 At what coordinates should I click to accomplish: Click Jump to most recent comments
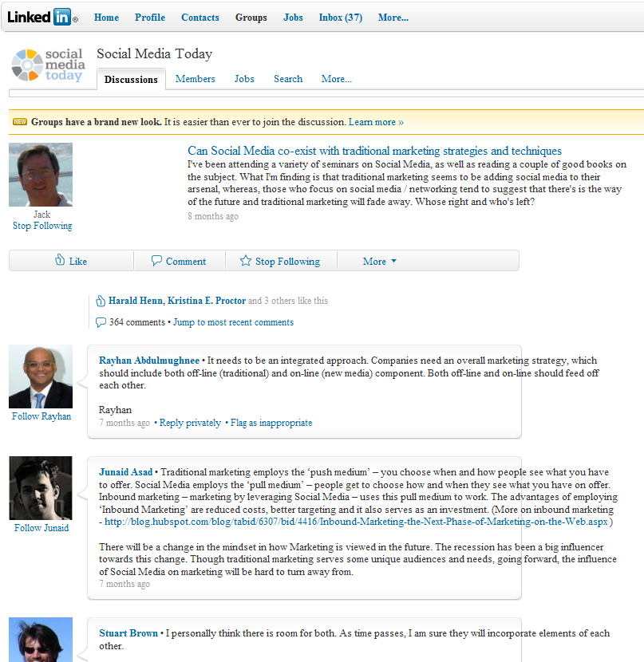click(x=233, y=322)
